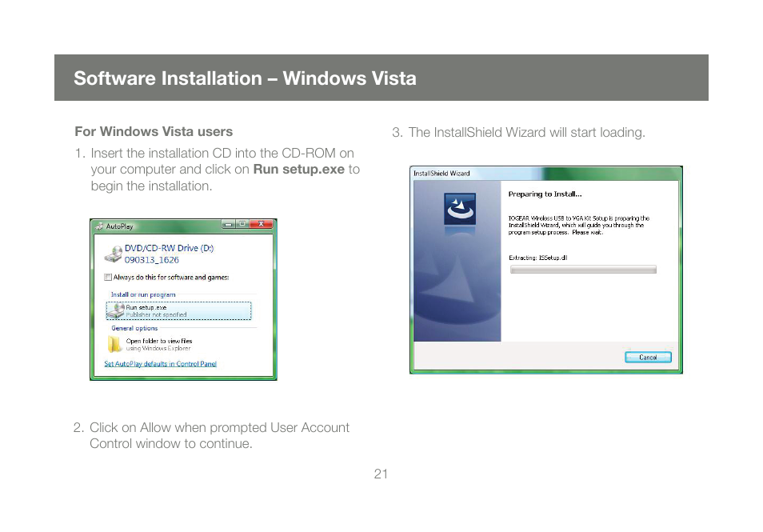Click 'Publisher not specified' text
This screenshot has width=763, height=532.
pyautogui.click(x=156, y=315)
